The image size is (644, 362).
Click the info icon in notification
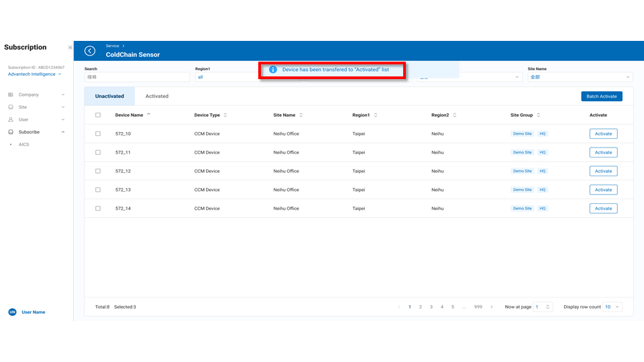(273, 70)
